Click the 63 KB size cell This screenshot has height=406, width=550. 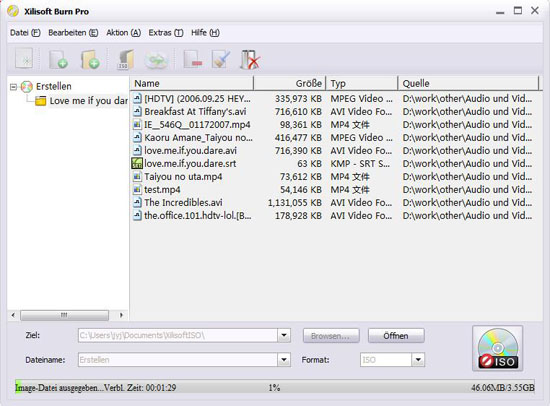[309, 164]
